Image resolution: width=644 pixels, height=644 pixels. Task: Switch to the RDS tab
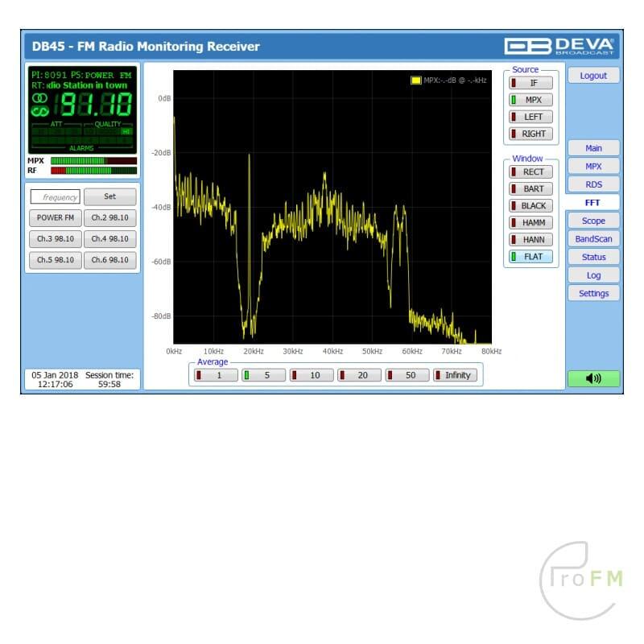593,184
